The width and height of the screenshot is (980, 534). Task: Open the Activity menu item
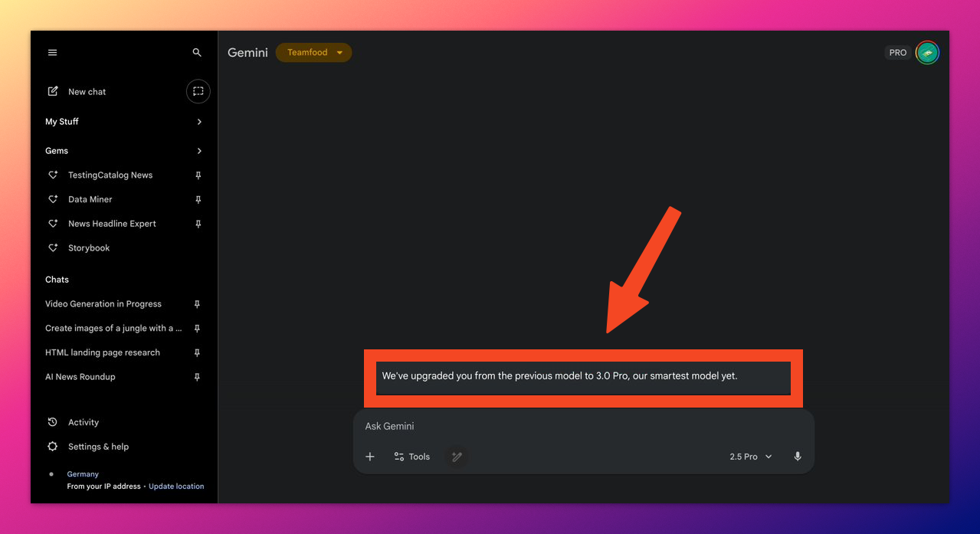[83, 422]
